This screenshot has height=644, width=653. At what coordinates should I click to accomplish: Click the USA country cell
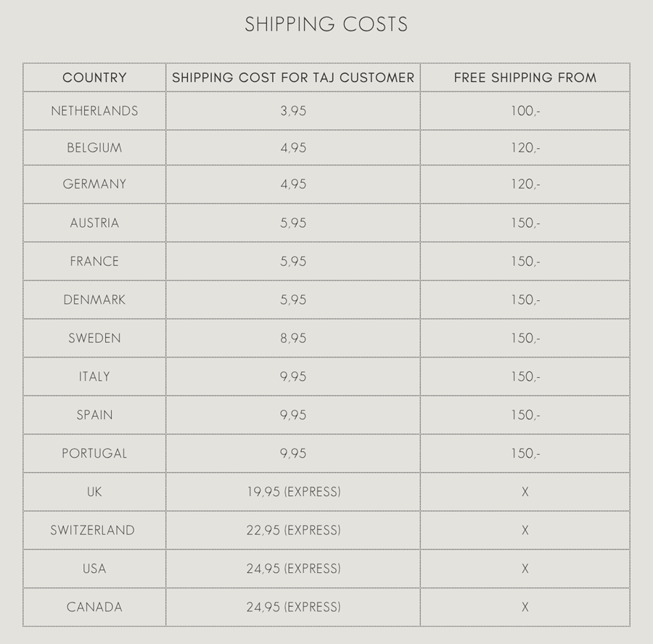click(94, 569)
